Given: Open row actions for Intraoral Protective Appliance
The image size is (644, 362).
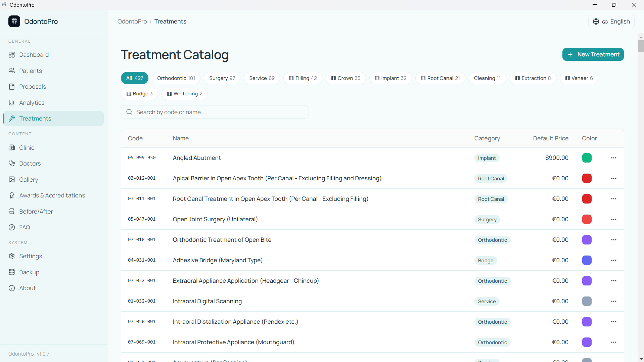Looking at the screenshot, I should pos(614,342).
